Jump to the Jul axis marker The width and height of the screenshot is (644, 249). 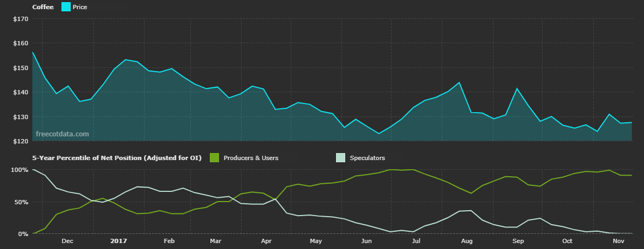pos(416,241)
